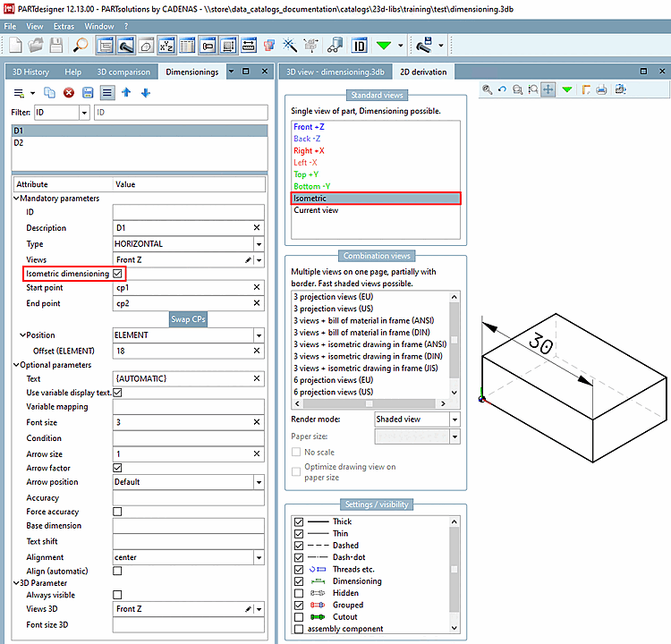The image size is (671, 644).
Task: Switch to 3D view - dimensioning.3db tab
Action: 335,72
